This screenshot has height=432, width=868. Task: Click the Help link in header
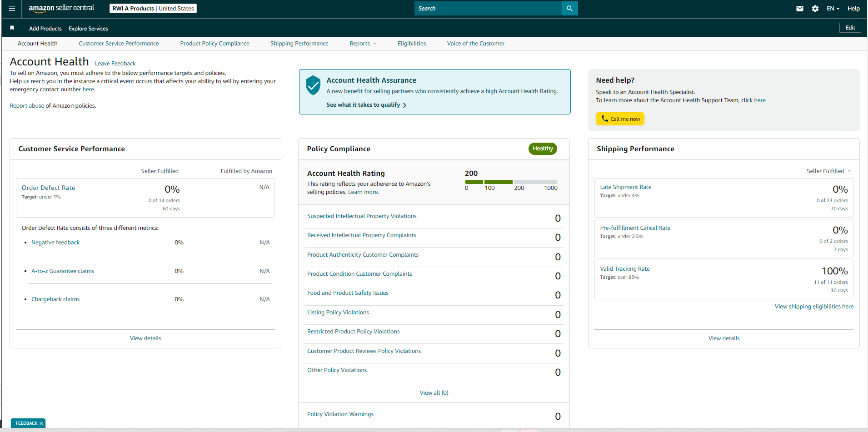click(x=853, y=9)
